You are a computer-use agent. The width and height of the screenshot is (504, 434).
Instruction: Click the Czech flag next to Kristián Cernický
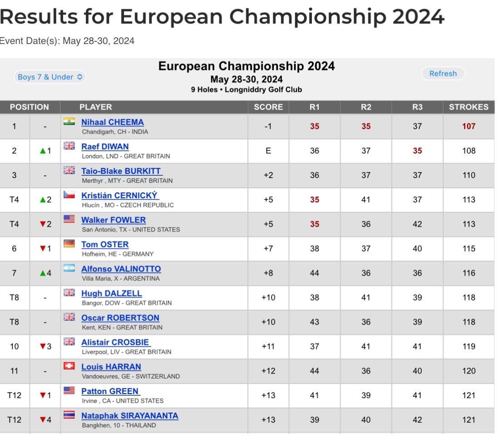(x=69, y=195)
